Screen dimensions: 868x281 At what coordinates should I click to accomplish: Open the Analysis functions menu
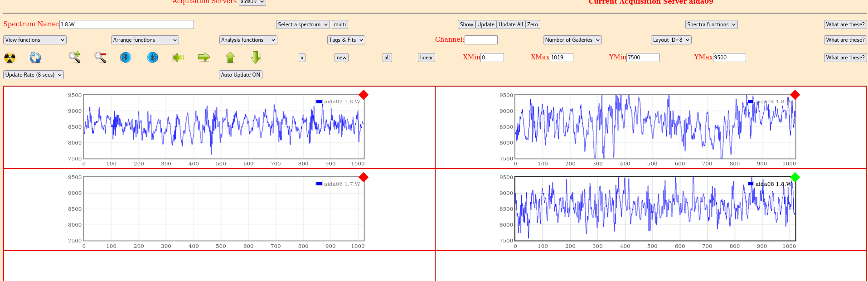coord(248,40)
